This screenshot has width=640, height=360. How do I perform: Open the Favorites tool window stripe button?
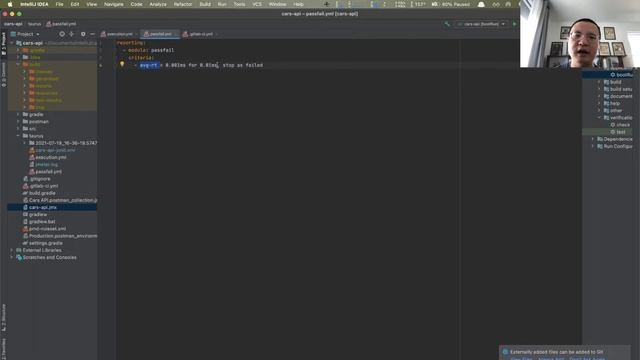click(x=4, y=349)
